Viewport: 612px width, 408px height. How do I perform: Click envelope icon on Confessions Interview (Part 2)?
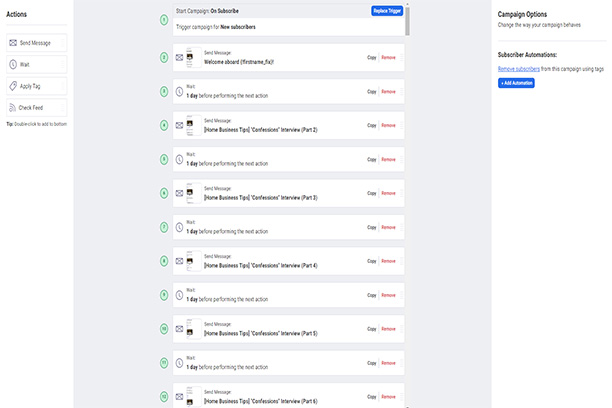click(179, 126)
